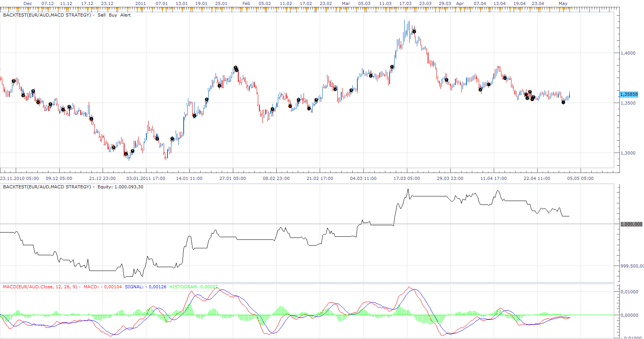This screenshot has height=339, width=644.
Task: Click the MACD(EUR/AUD.Close, 12, 26, 9) indicator label
Action: point(40,287)
